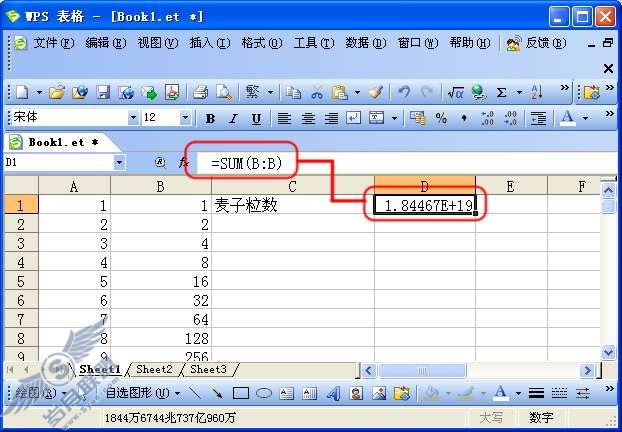Expand the 自选图形 AutoShapes menu

[142, 393]
